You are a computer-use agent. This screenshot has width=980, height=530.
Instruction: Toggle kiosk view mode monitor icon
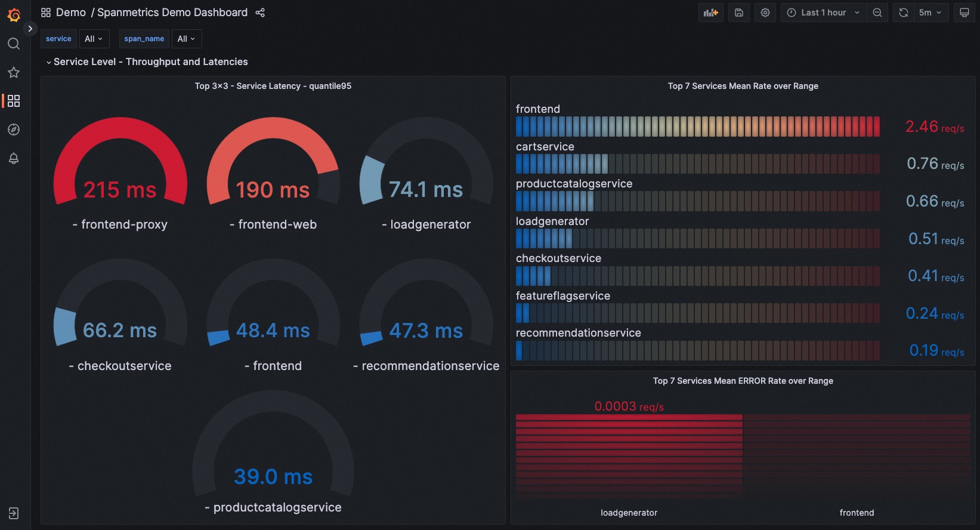[x=964, y=13]
